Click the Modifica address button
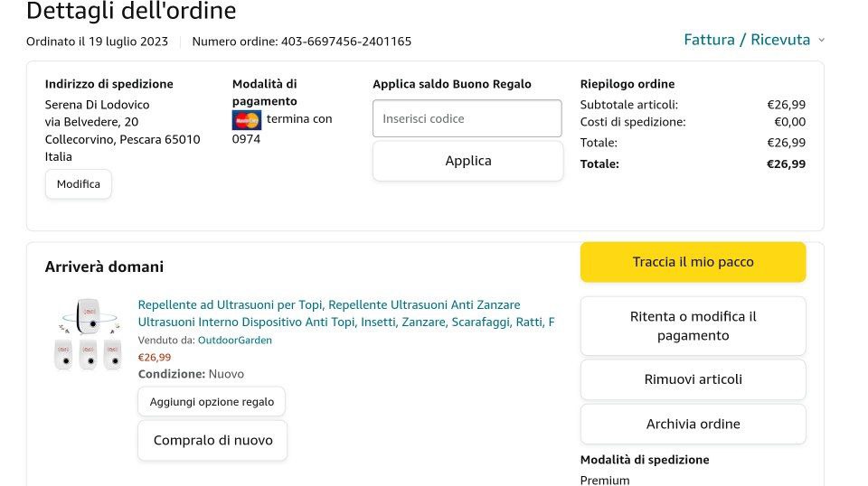 [79, 184]
